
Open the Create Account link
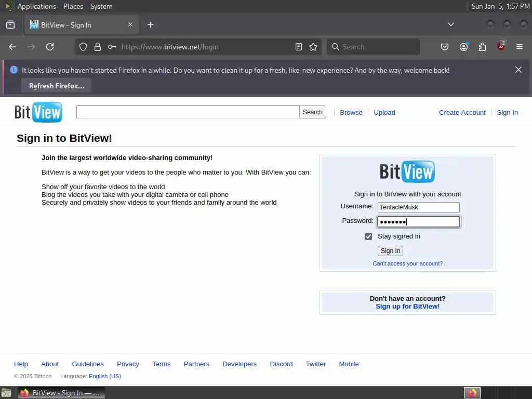click(x=462, y=113)
